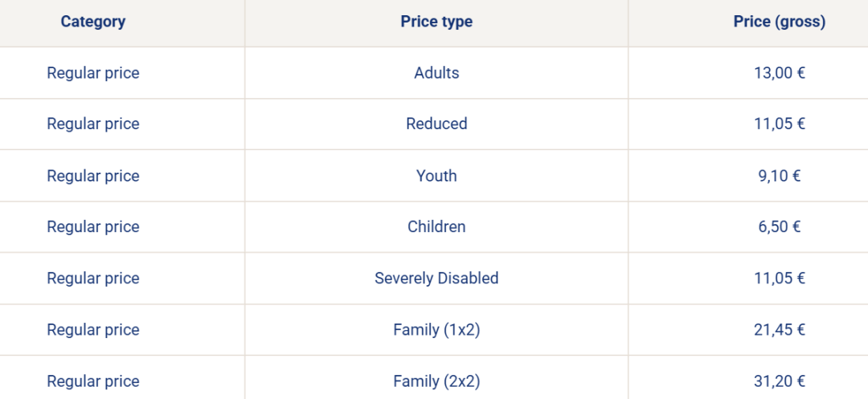Select the Youth price type cell

[x=436, y=176]
